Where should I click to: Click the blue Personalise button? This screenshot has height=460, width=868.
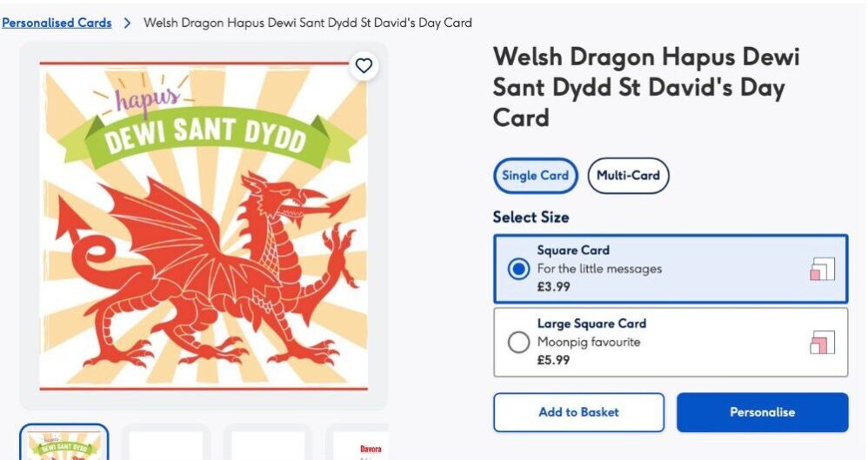pyautogui.click(x=762, y=412)
